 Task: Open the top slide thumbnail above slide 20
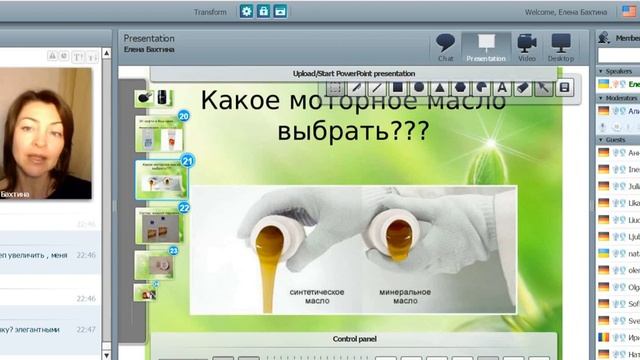point(153,98)
